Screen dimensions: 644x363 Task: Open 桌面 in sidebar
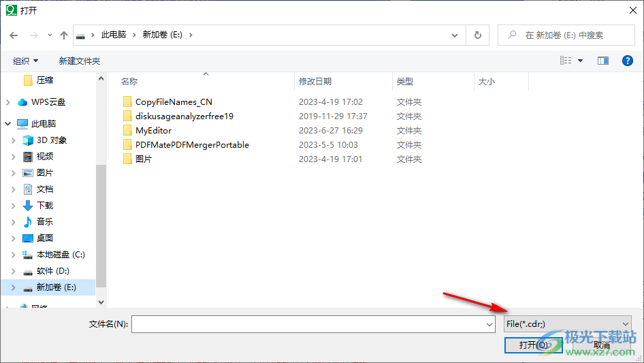44,238
